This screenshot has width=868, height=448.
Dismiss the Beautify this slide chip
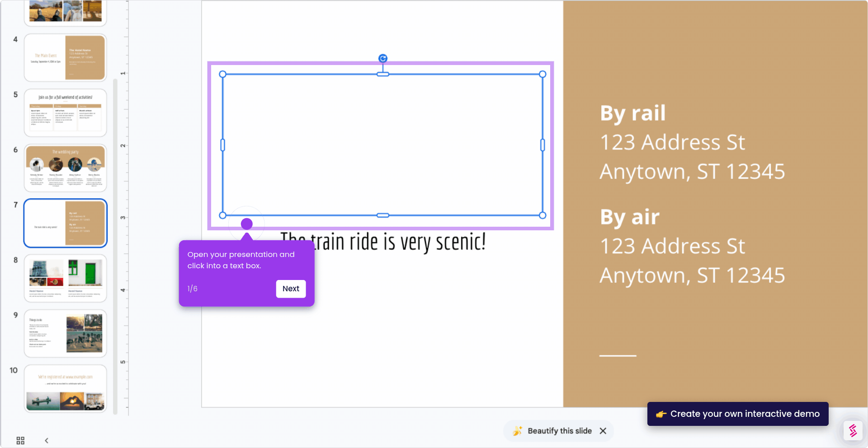(603, 431)
